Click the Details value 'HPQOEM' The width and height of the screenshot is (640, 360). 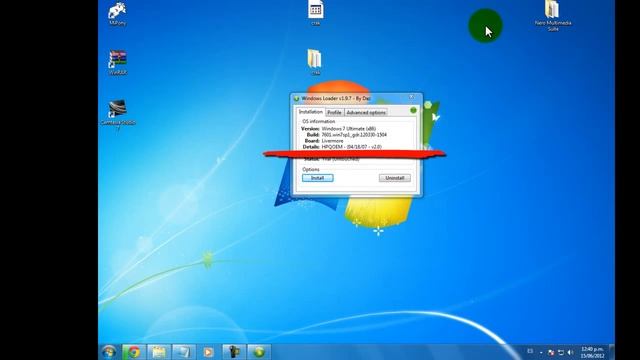point(351,147)
